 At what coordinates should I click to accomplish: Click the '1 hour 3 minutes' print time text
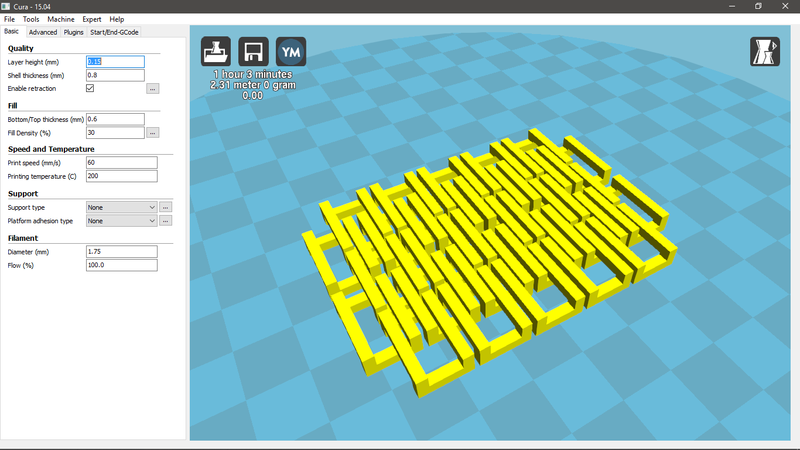point(253,74)
